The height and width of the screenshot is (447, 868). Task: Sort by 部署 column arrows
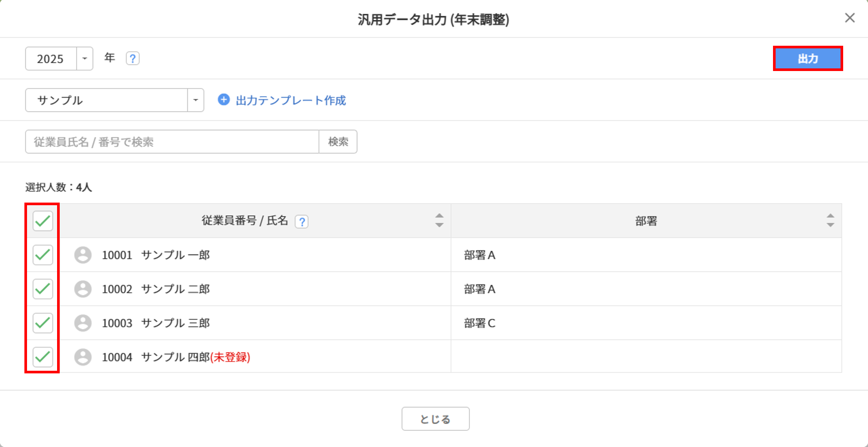pos(830,220)
